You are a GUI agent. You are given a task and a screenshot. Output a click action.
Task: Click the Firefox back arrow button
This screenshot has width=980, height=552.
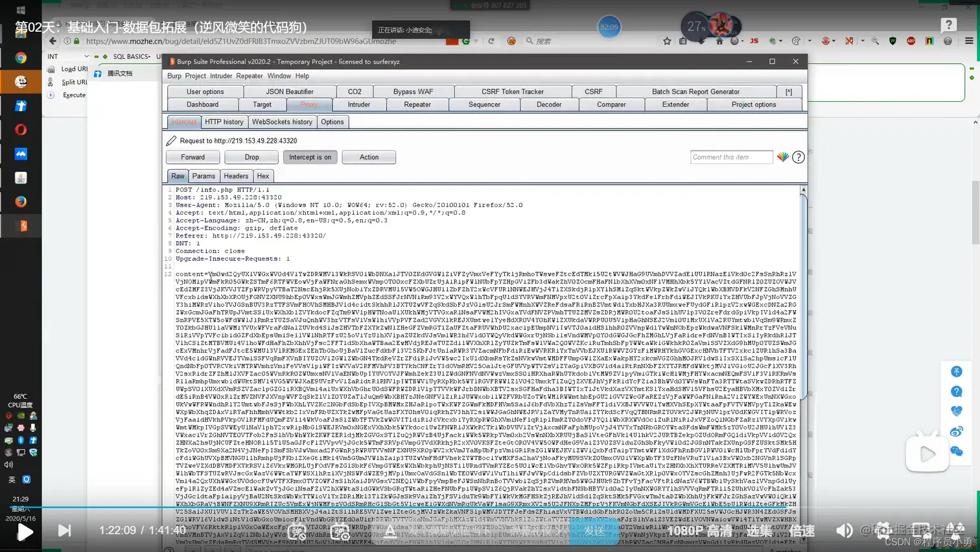pyautogui.click(x=52, y=41)
